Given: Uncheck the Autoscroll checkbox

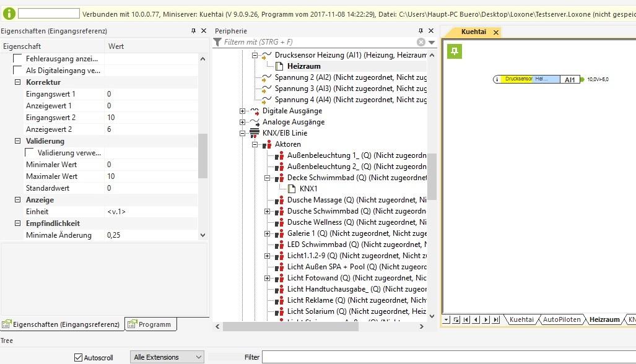Looking at the screenshot, I should pos(78,357).
